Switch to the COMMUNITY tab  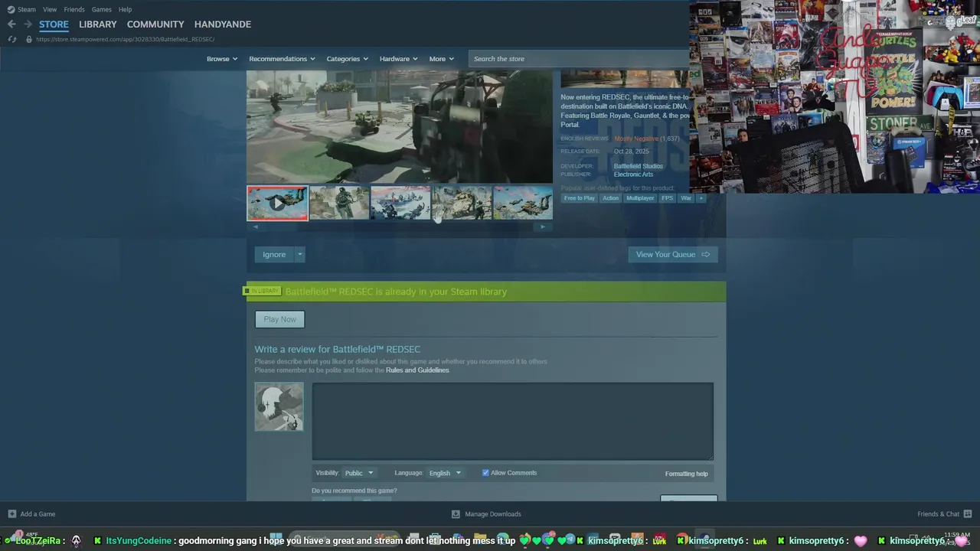pos(155,24)
